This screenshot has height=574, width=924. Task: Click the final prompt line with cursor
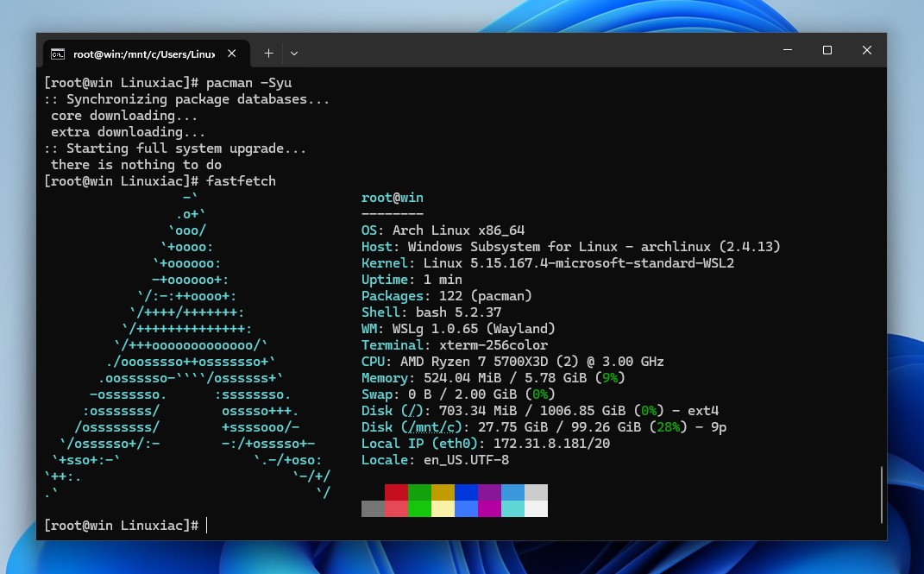[x=126, y=526]
